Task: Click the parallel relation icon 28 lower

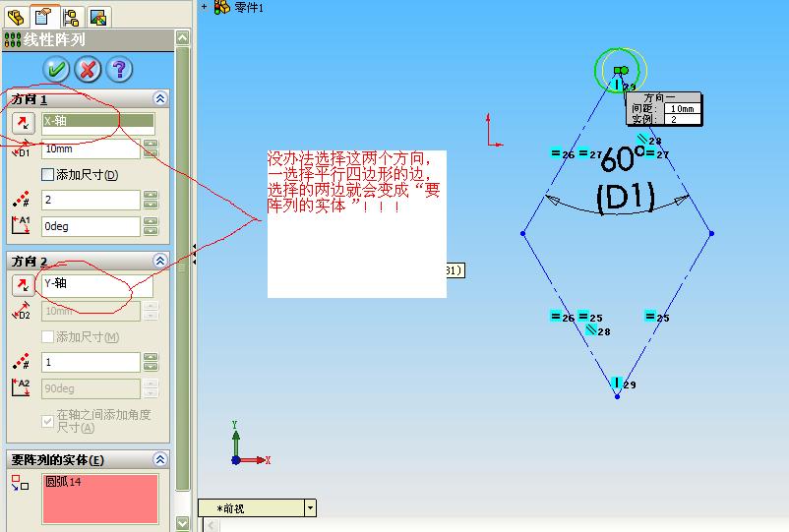Action: [591, 330]
